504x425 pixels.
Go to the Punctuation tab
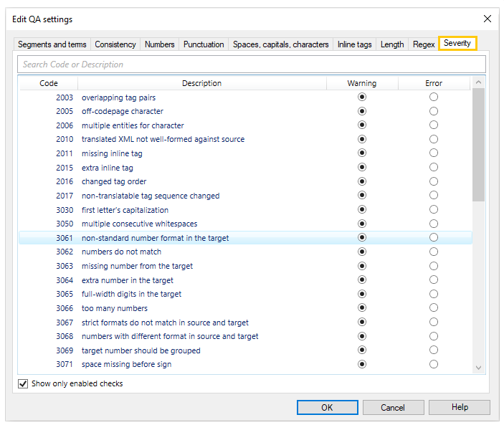point(204,44)
